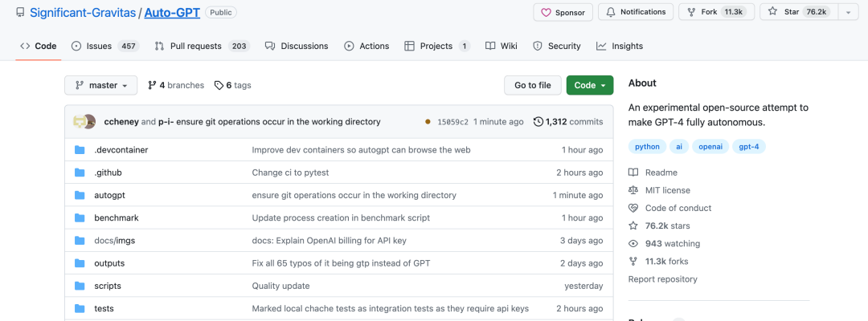Star the repository

click(x=800, y=12)
